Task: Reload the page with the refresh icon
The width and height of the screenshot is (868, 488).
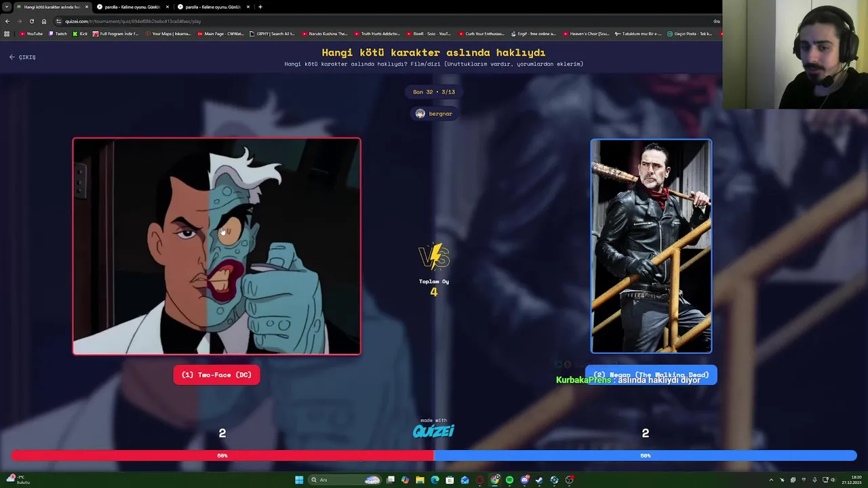Action: tap(31, 21)
